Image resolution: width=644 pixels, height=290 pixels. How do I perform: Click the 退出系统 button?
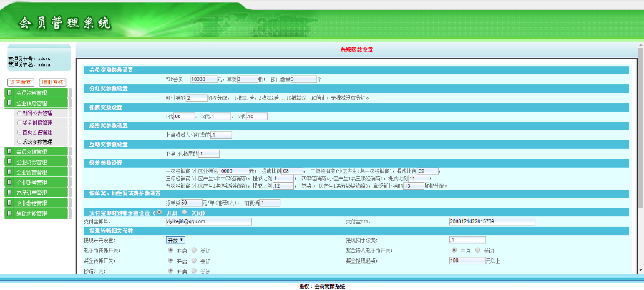click(x=52, y=82)
